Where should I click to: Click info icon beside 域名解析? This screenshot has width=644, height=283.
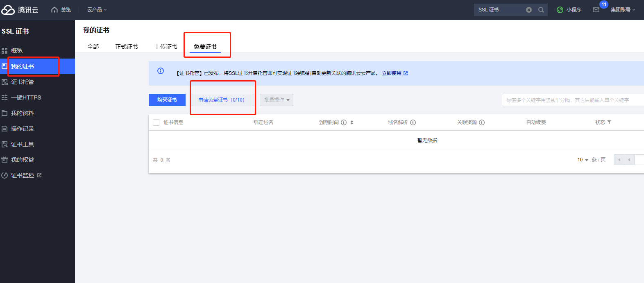413,122
